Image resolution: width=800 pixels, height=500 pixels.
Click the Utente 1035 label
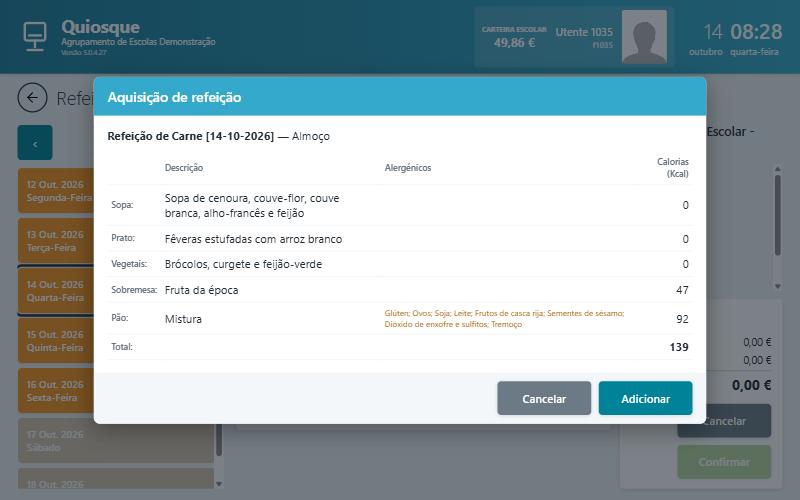point(584,32)
